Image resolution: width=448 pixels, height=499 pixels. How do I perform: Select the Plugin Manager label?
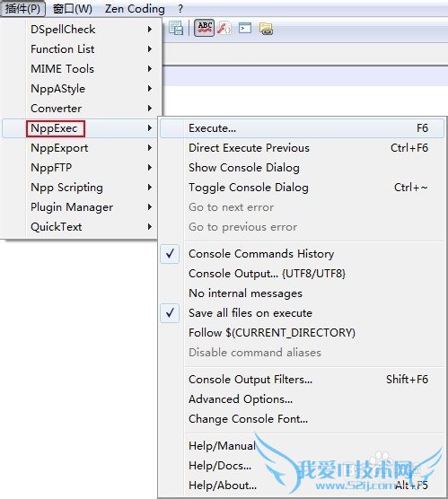[x=72, y=207]
